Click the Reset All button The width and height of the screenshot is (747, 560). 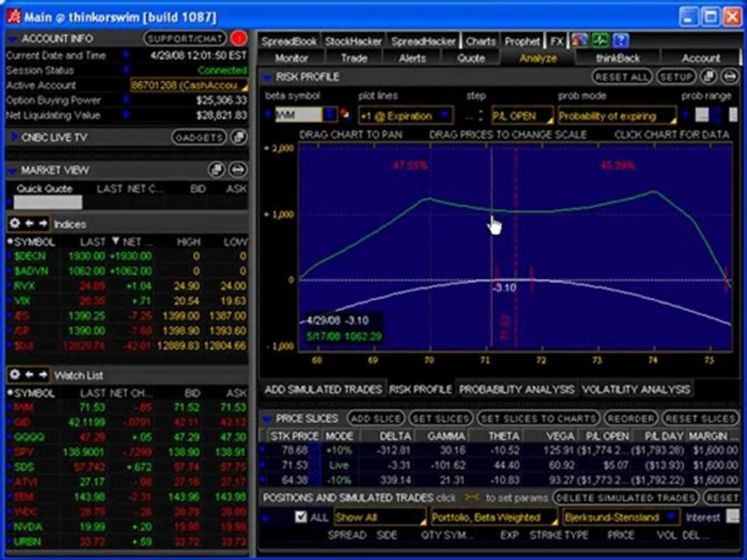[622, 77]
